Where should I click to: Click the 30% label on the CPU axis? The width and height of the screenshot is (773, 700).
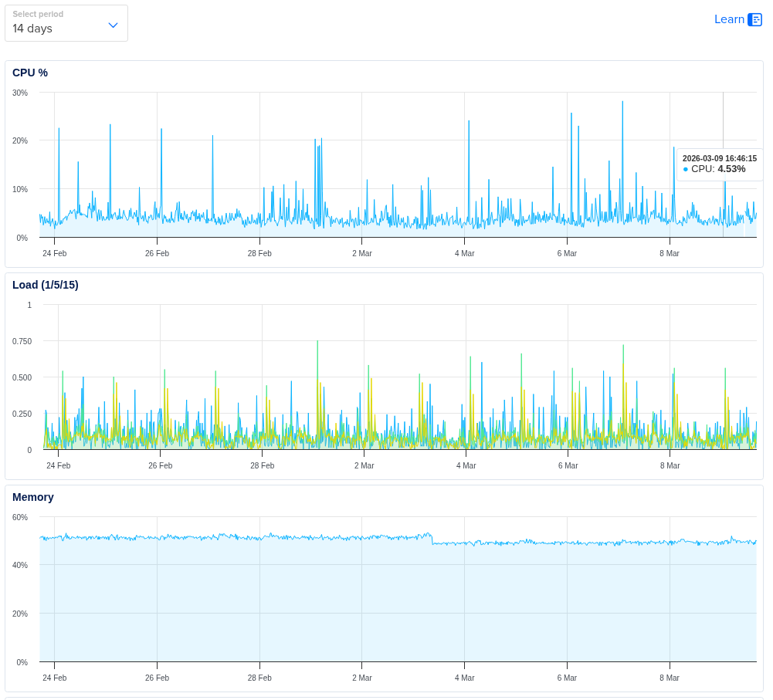pyautogui.click(x=20, y=93)
